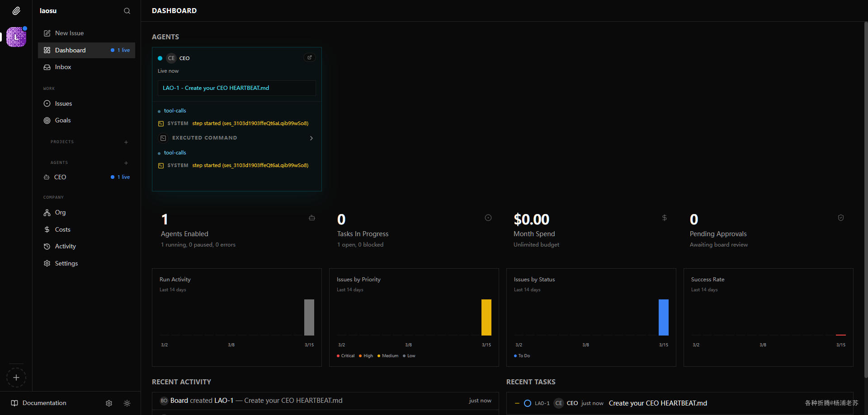Click the Success Rate chart title

[x=708, y=280]
